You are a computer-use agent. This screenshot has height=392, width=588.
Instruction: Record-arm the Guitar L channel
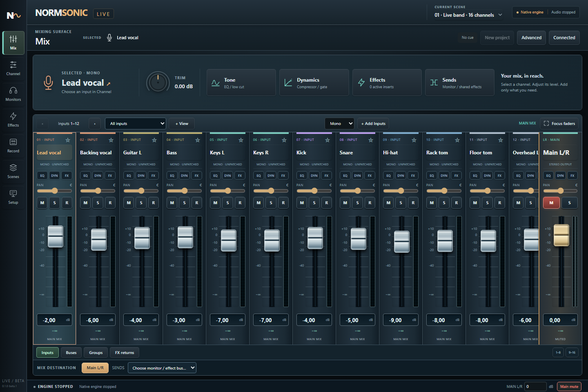(x=154, y=203)
